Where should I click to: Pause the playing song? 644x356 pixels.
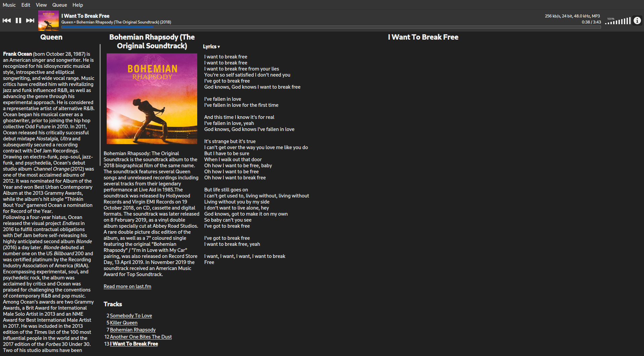tap(18, 20)
